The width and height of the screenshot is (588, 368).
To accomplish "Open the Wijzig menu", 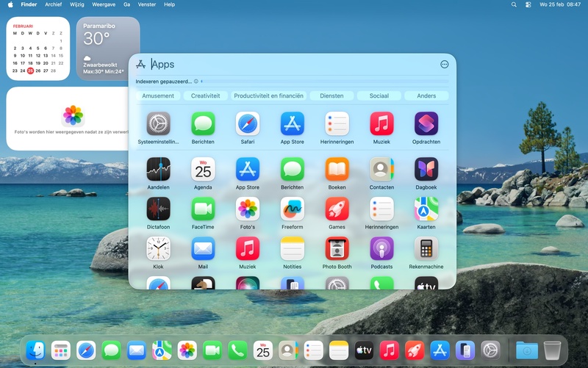I will 77,4.
